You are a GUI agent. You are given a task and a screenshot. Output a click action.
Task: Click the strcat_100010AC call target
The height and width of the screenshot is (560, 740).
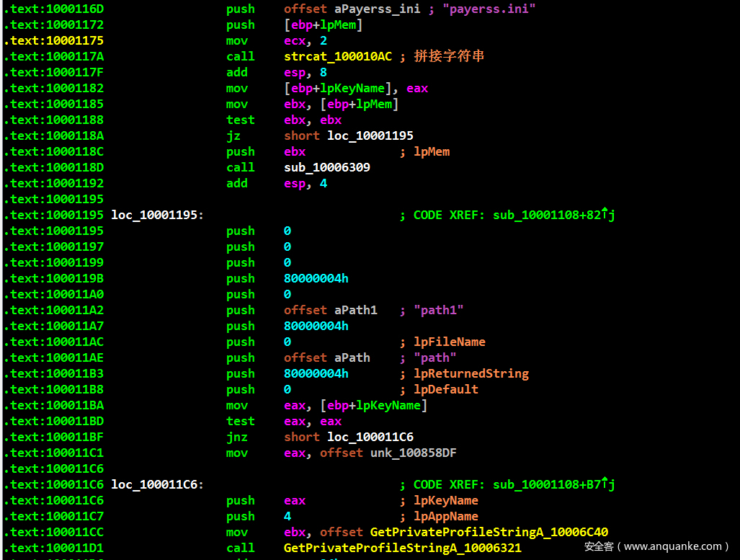point(338,56)
